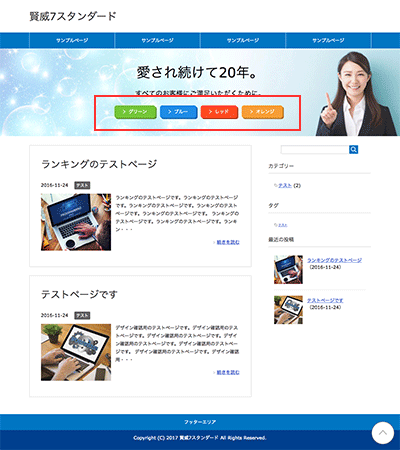Open the first サンプルページ menu item from left

[x=72, y=40]
